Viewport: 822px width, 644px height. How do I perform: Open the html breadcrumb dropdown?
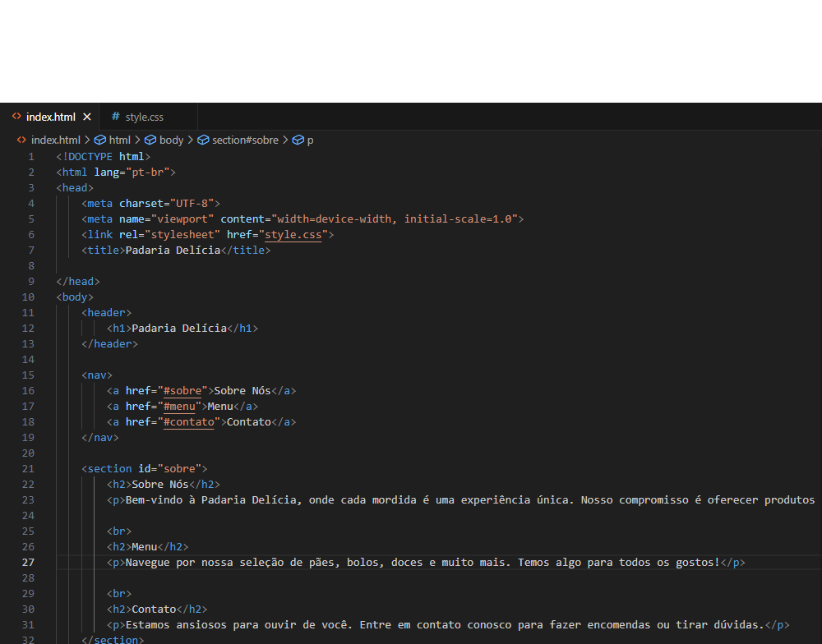pyautogui.click(x=120, y=140)
